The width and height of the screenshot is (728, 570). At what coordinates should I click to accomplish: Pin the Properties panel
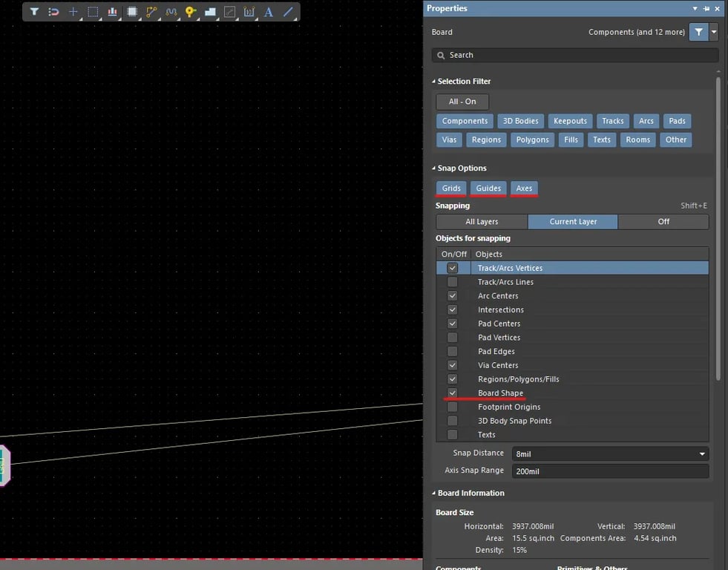point(706,9)
